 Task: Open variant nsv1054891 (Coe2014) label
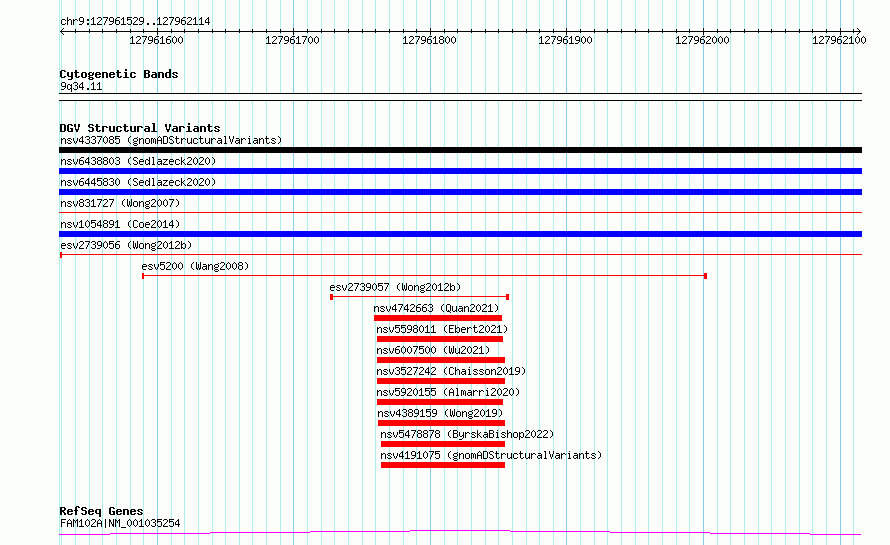click(x=120, y=224)
